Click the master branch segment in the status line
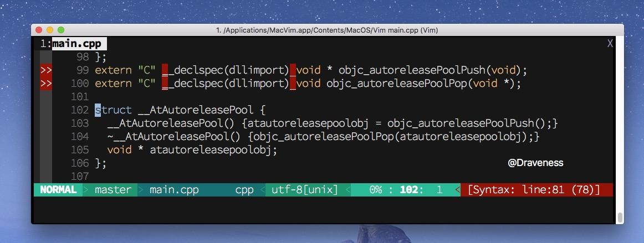The height and width of the screenshot is (243, 644). [x=113, y=190]
